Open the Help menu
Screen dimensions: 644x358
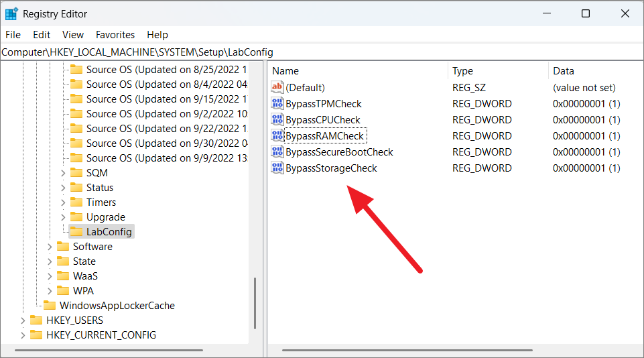point(157,34)
